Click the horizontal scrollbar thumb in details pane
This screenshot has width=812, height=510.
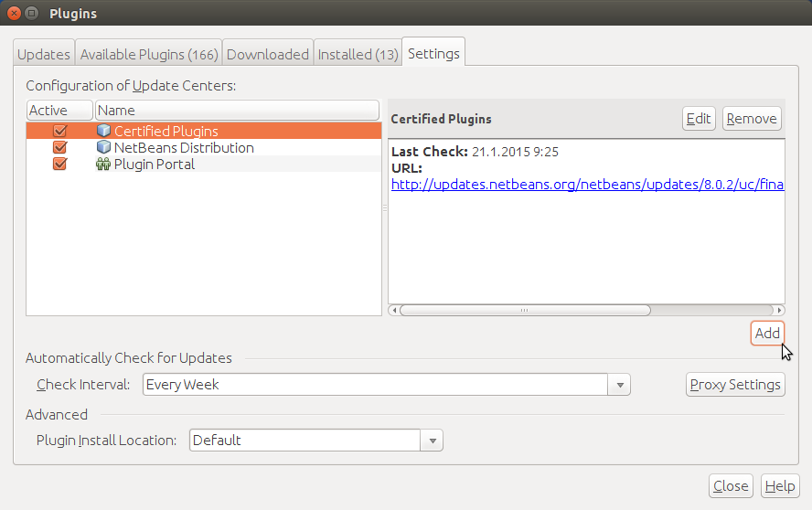pyautogui.click(x=525, y=310)
